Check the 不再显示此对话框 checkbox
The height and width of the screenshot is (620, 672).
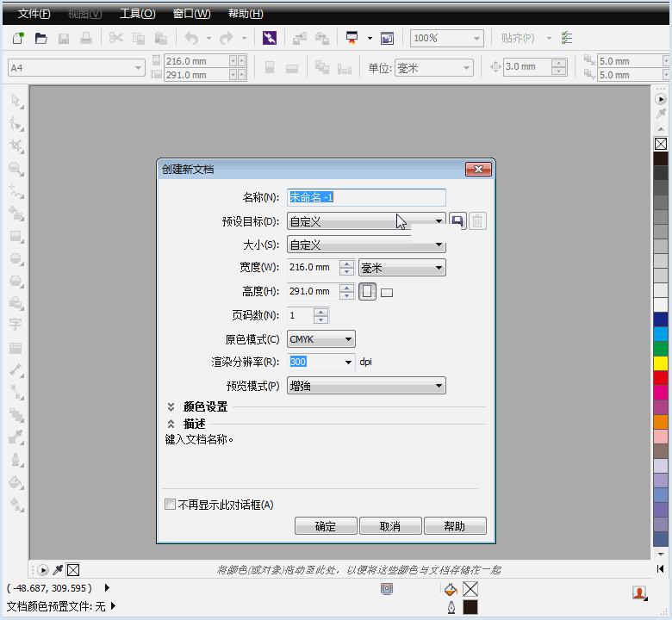point(171,505)
